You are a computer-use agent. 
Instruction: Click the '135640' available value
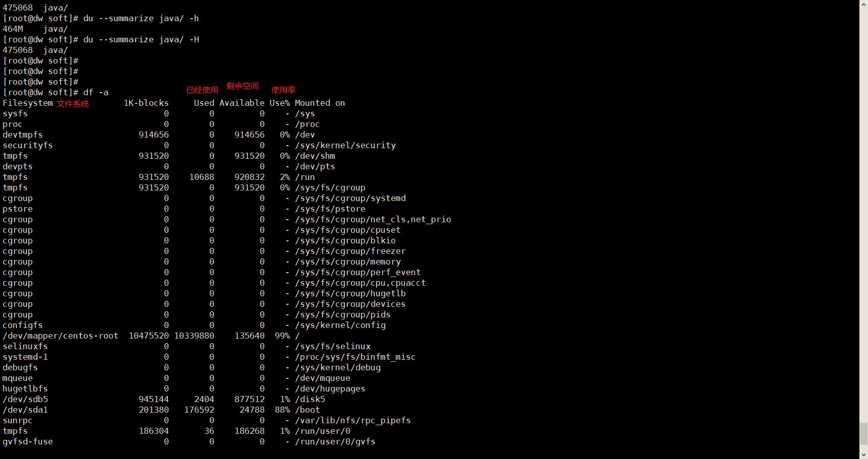coord(250,336)
